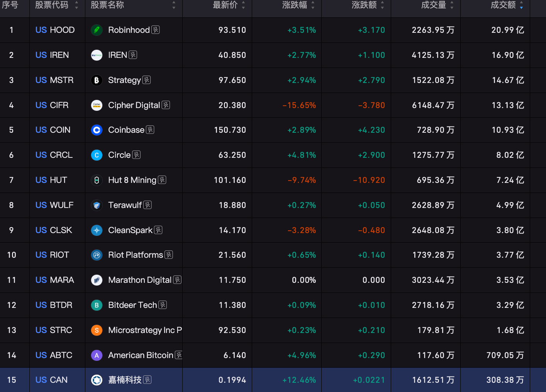
Task: Open the US HOOD stock code
Action: 55,30
